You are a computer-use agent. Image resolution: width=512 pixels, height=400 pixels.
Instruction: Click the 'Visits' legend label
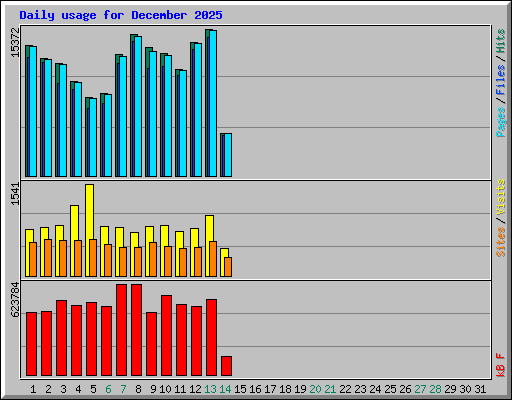click(x=501, y=197)
